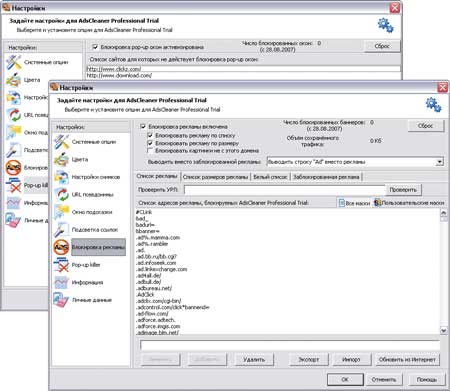Toggle pop-up blocking checkbox in back window

[x=95, y=47]
